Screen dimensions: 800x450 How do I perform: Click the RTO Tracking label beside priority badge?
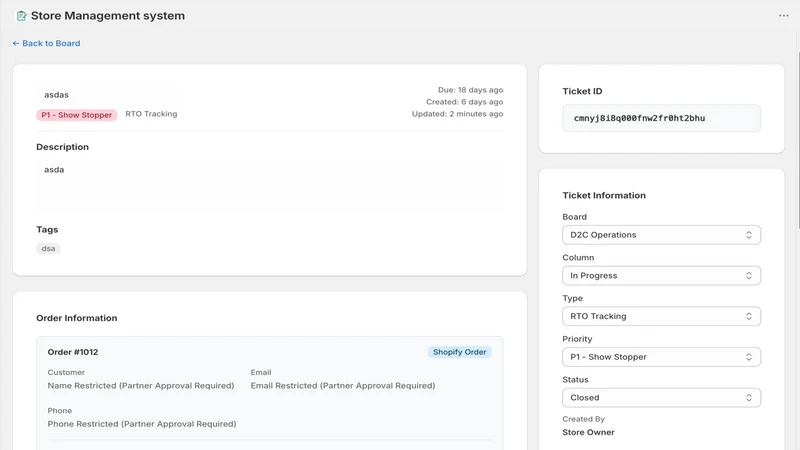click(151, 114)
